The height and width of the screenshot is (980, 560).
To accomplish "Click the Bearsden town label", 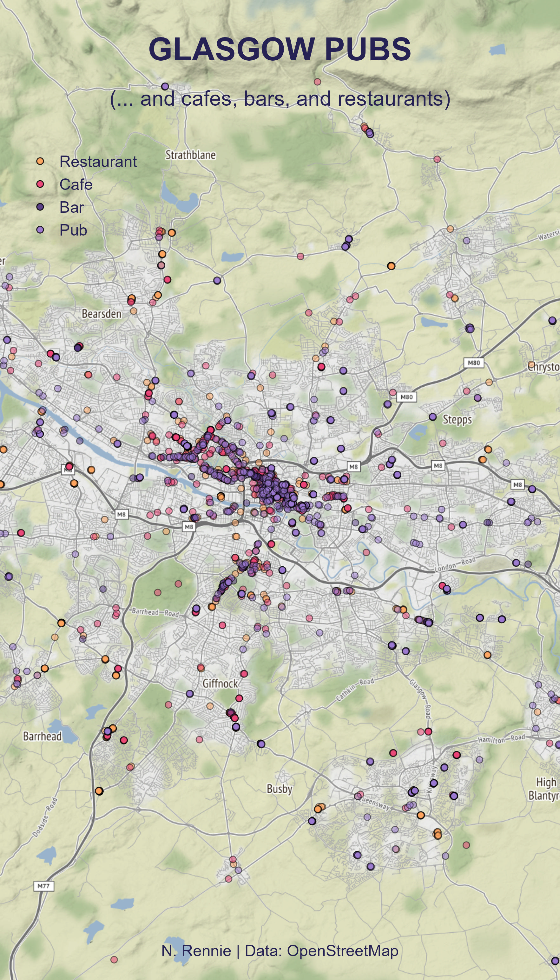I will coord(102,314).
